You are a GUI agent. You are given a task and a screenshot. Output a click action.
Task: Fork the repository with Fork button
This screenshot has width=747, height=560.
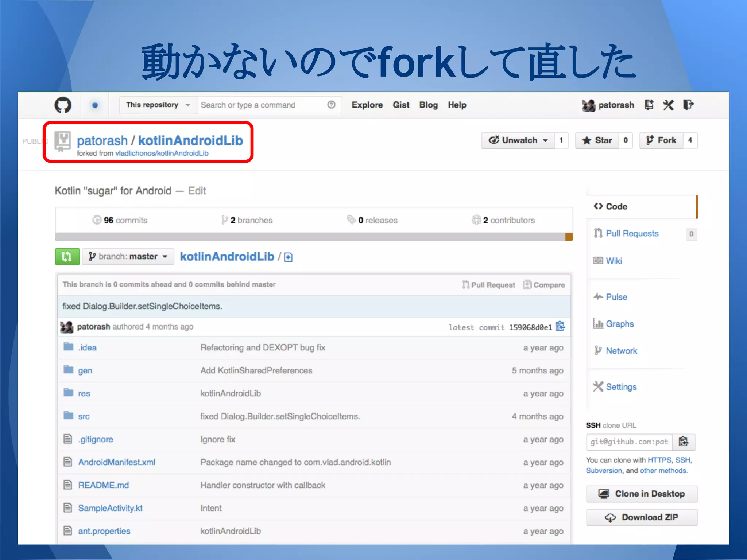coord(661,140)
